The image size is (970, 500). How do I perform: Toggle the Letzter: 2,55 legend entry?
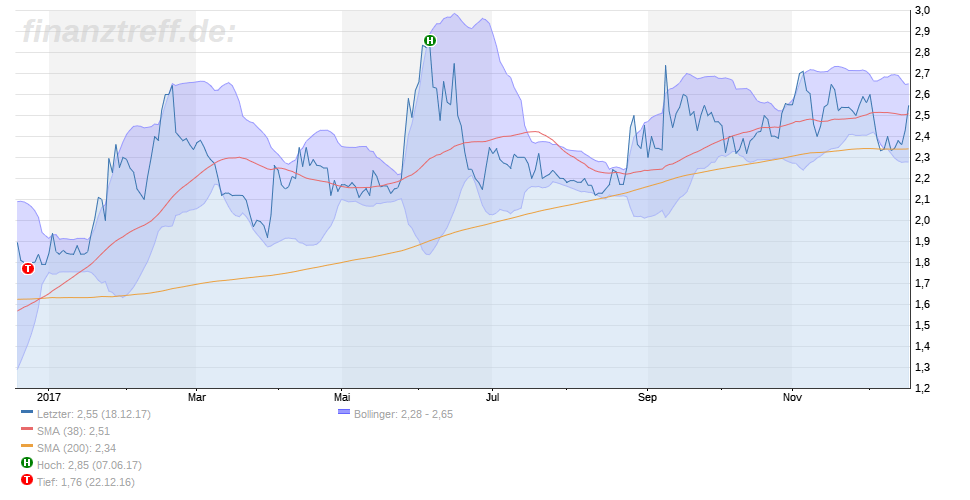(93, 413)
